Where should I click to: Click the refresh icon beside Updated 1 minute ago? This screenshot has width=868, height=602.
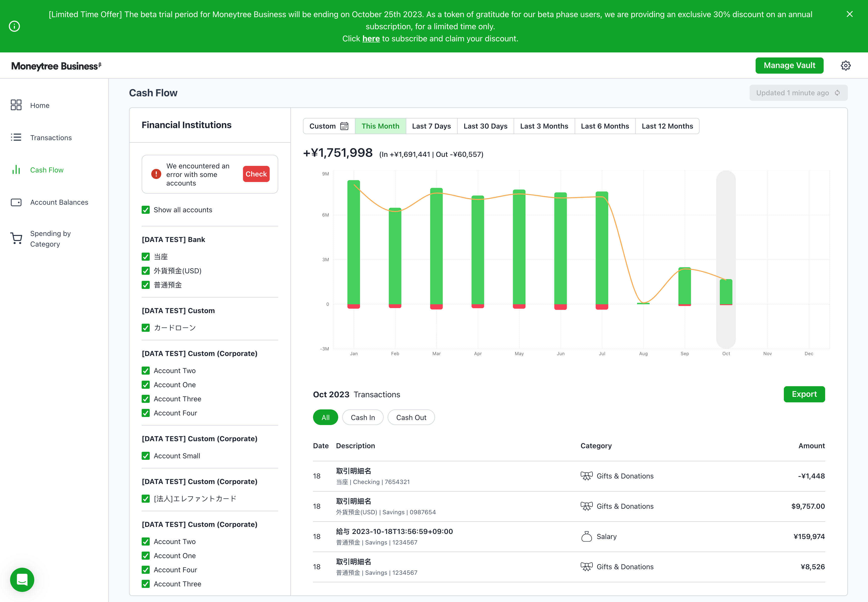point(837,93)
